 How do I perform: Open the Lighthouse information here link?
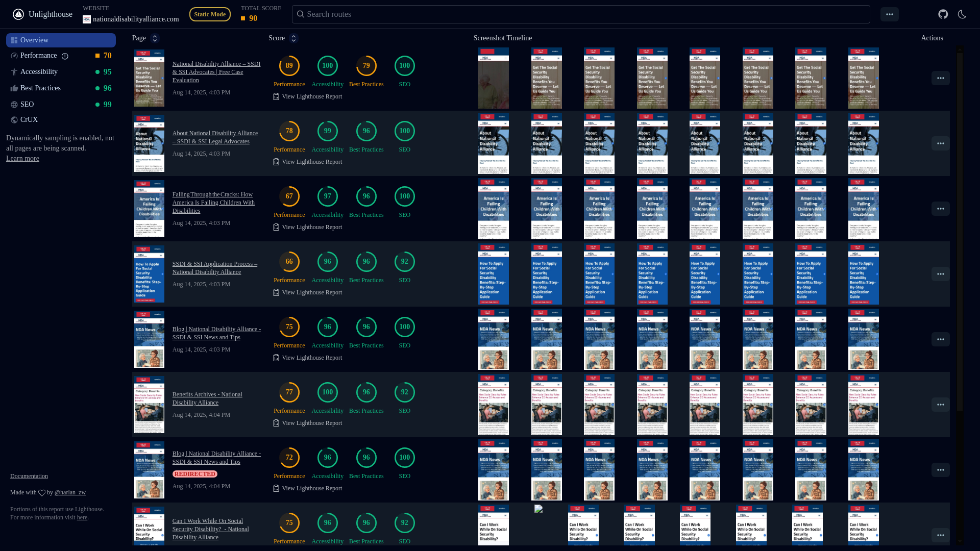tap(82, 517)
